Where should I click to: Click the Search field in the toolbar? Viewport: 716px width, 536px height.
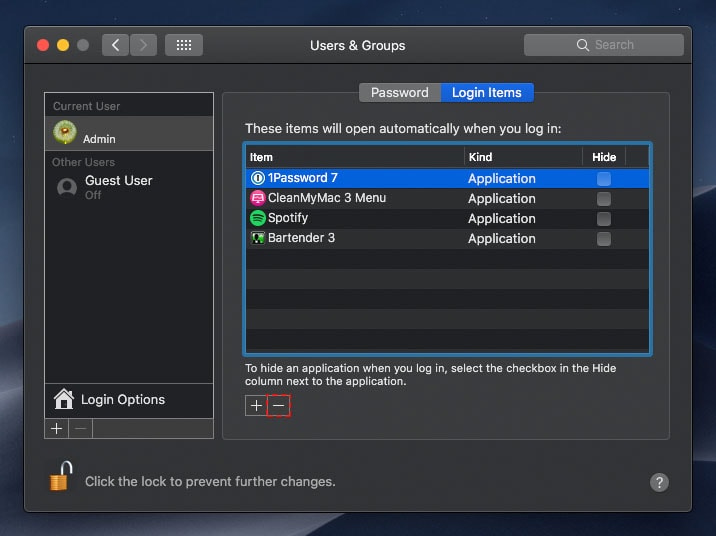604,45
